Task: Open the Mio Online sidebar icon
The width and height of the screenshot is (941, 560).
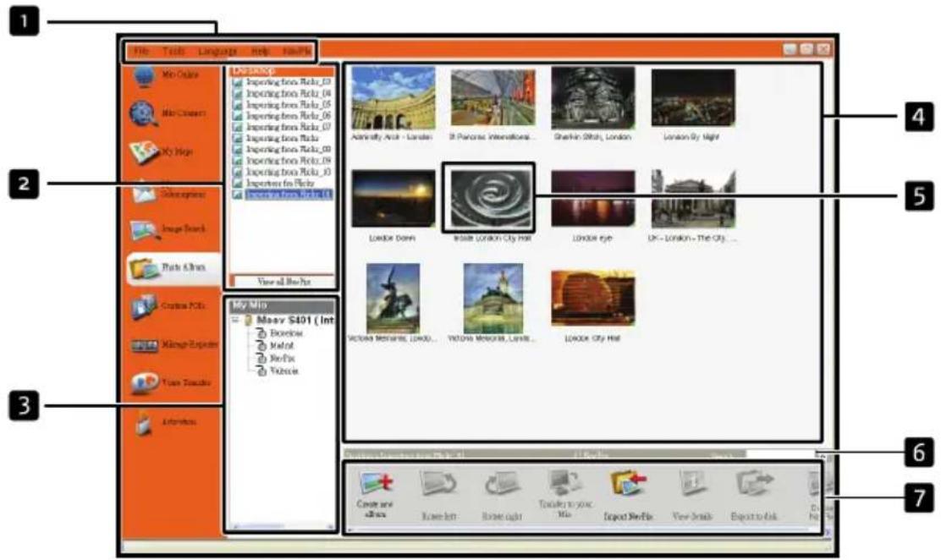Action: 144,76
